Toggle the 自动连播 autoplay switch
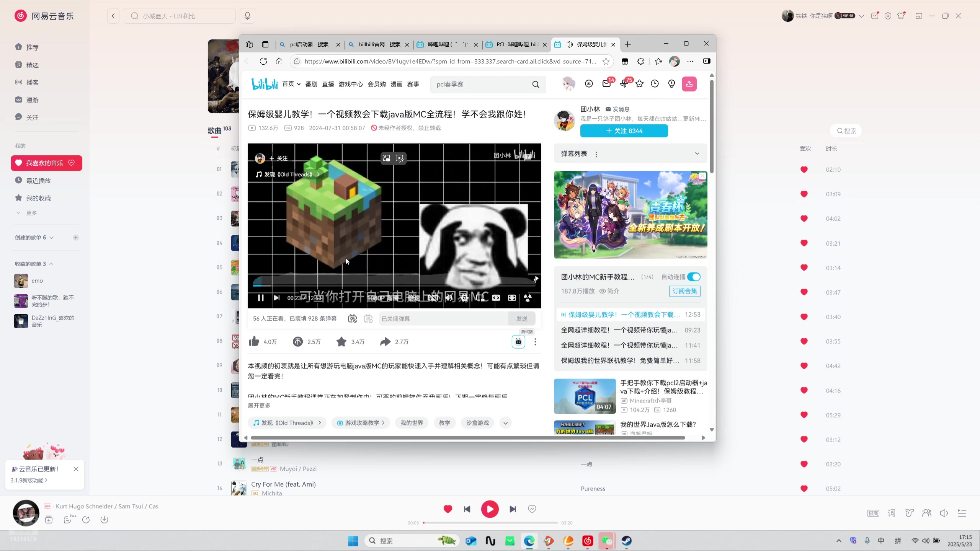The width and height of the screenshot is (980, 551). (694, 277)
